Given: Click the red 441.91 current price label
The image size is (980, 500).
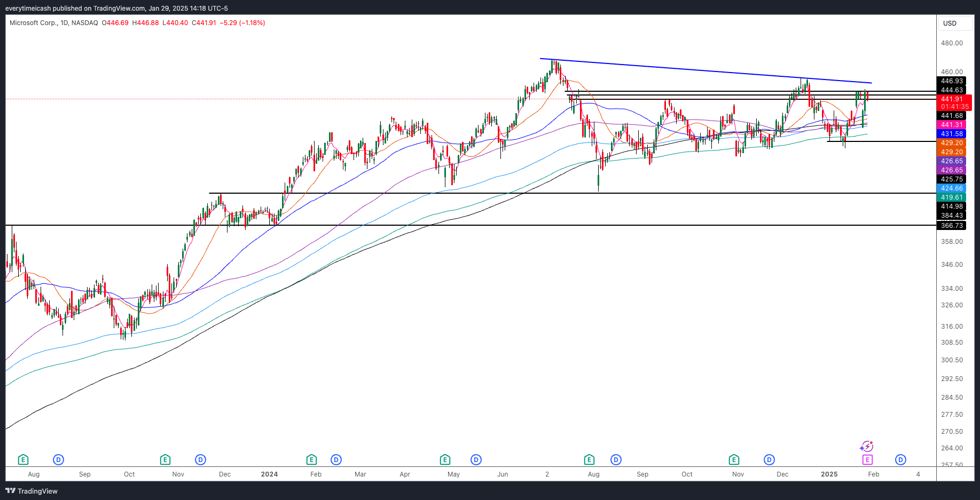Looking at the screenshot, I should pyautogui.click(x=952, y=99).
